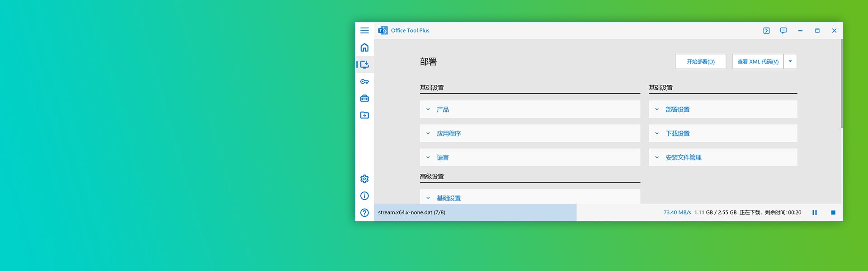The width and height of the screenshot is (868, 271).
Task: Open the Toolbox briefcase icon
Action: point(364,98)
